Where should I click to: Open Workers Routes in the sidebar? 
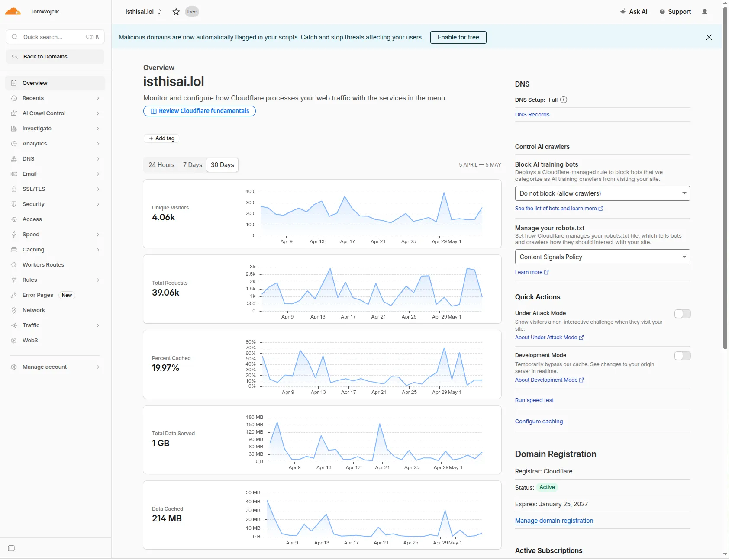pyautogui.click(x=55, y=265)
